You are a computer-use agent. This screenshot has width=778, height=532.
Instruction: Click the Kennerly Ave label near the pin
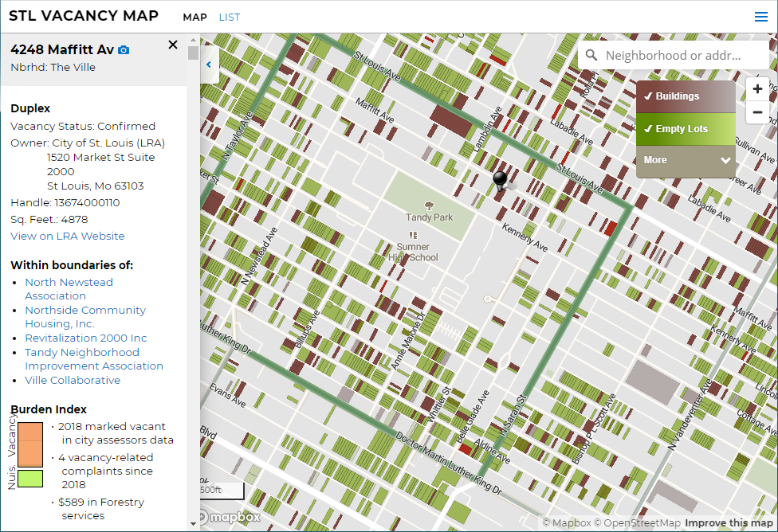coord(525,237)
